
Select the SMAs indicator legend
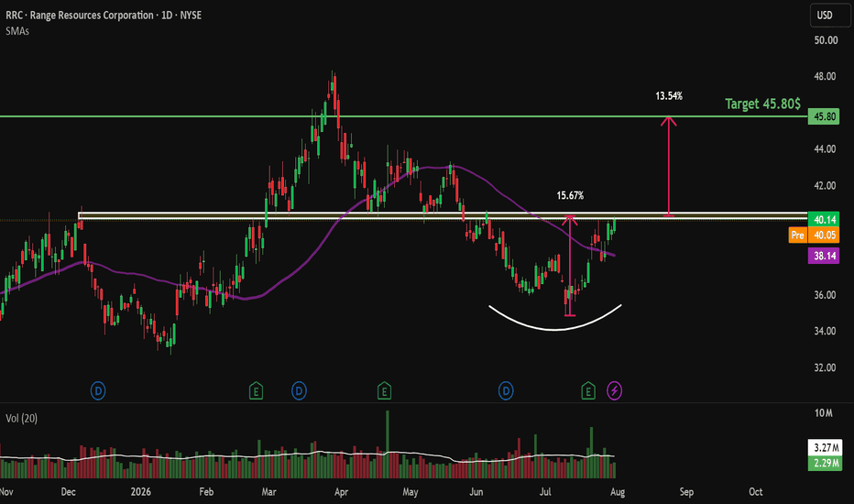[x=17, y=31]
